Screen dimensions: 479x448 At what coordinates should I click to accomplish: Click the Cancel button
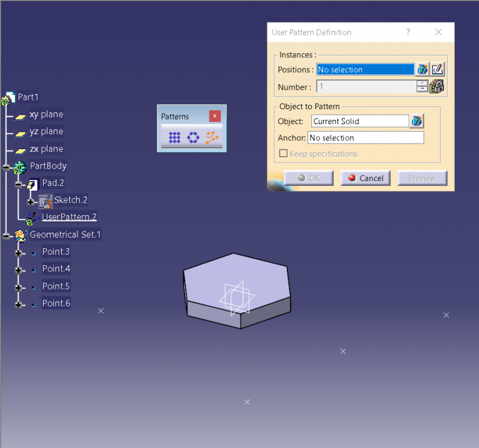click(x=365, y=178)
